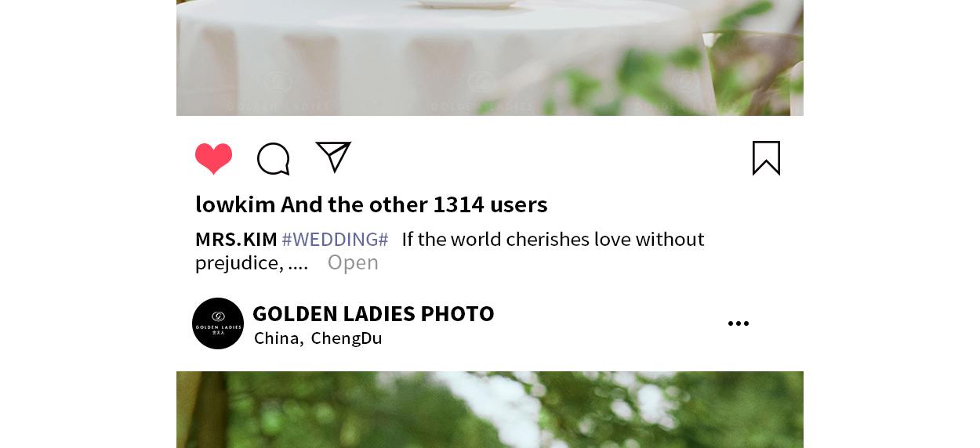This screenshot has height=448, width=980.
Task: Open the lowkim user profile
Action: pos(235,204)
